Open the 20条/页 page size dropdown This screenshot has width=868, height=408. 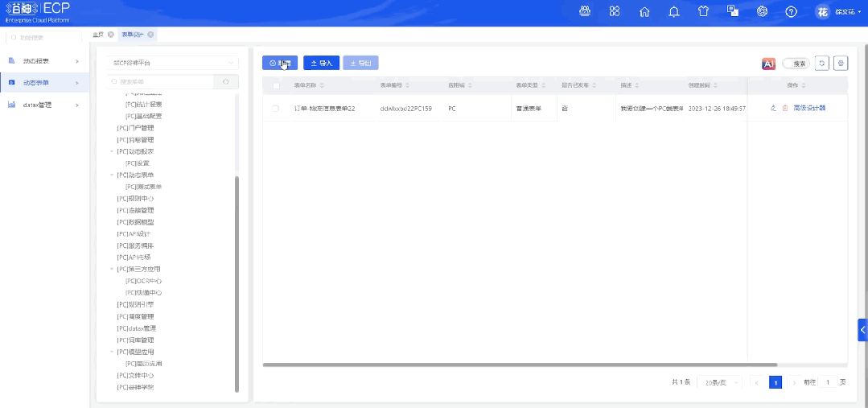720,382
